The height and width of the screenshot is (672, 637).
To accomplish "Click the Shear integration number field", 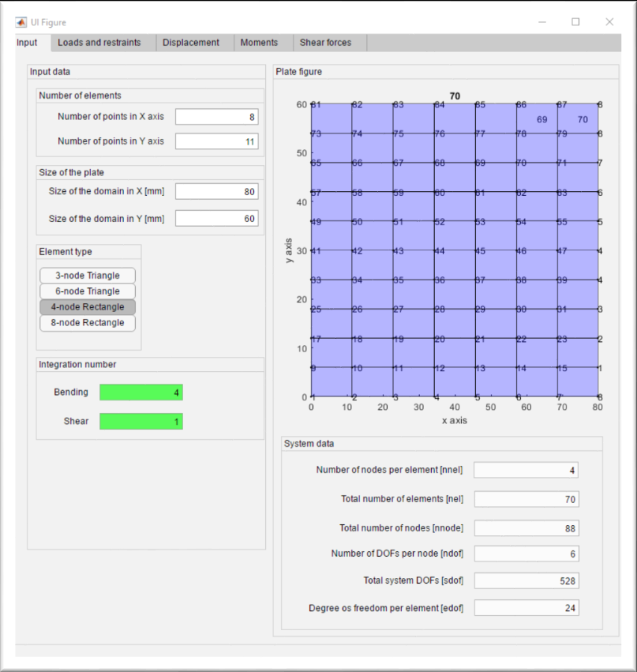I will click(141, 421).
